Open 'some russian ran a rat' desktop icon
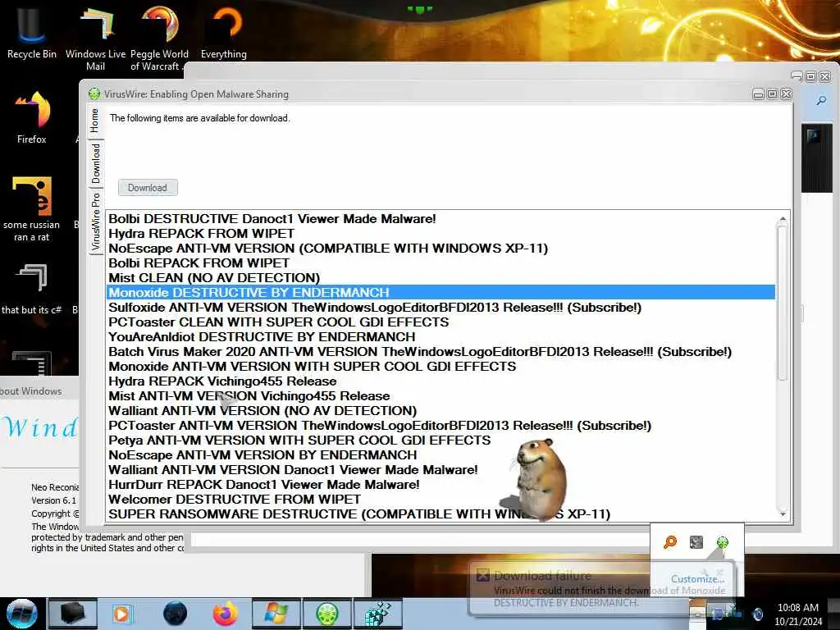Image resolution: width=840 pixels, height=630 pixels. (32, 209)
